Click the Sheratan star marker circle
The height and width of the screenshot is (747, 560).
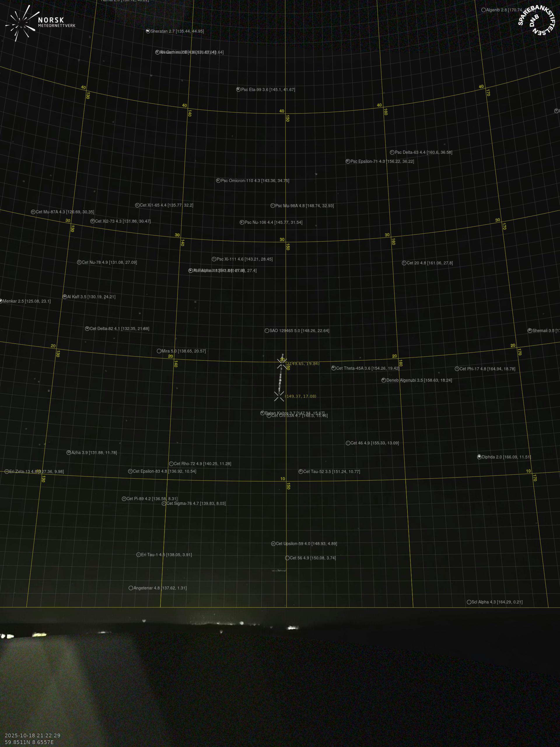[148, 31]
